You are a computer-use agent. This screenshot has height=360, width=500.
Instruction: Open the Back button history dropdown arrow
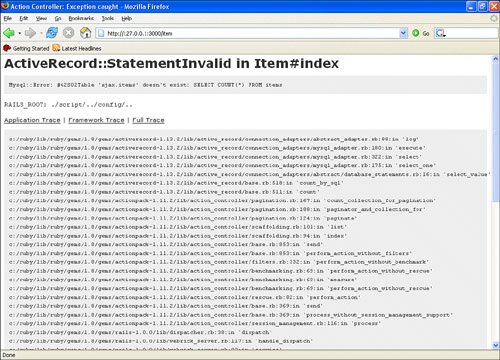point(19,33)
